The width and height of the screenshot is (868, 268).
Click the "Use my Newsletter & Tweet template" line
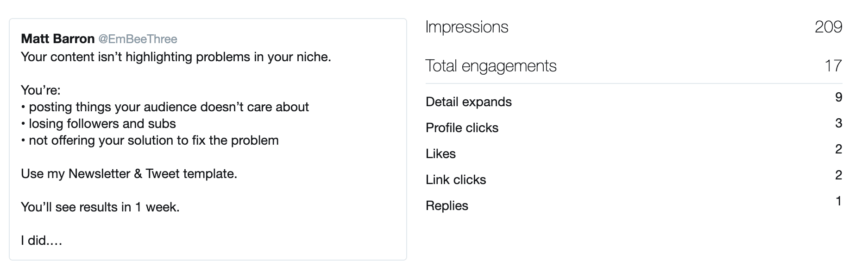pyautogui.click(x=129, y=174)
